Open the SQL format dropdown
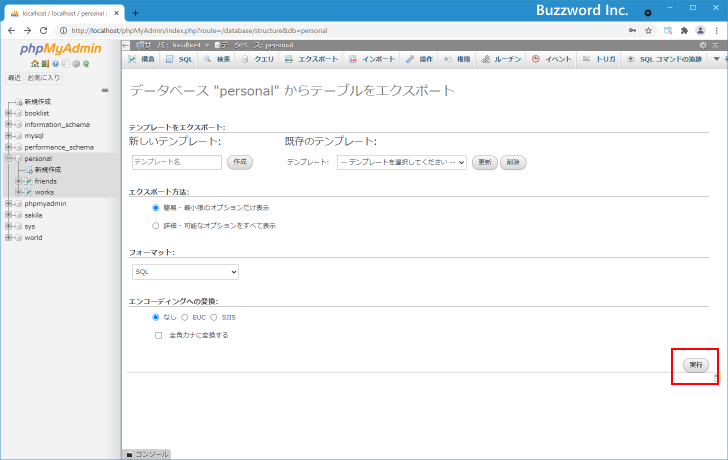728x460 pixels. coord(185,272)
